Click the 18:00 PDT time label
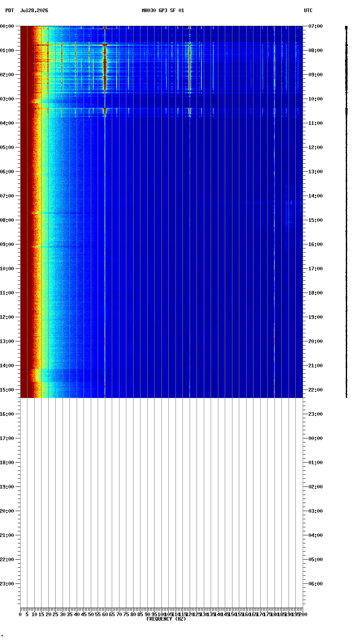The height and width of the screenshot is (640, 364). pyautogui.click(x=7, y=463)
